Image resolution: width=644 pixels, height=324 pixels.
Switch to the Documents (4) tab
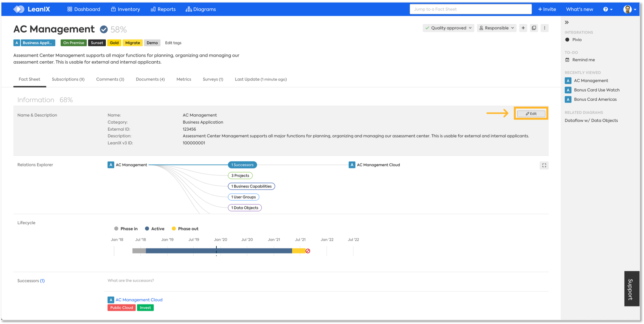coord(150,79)
